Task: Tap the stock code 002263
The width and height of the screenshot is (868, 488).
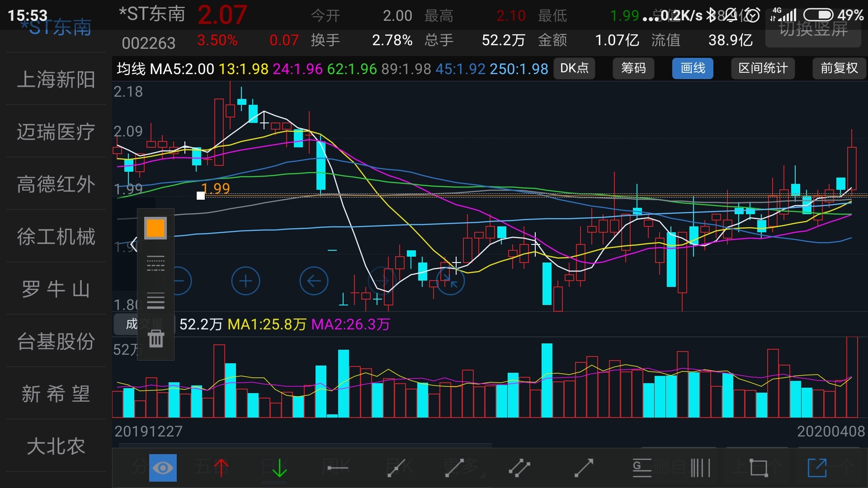Action: 148,43
